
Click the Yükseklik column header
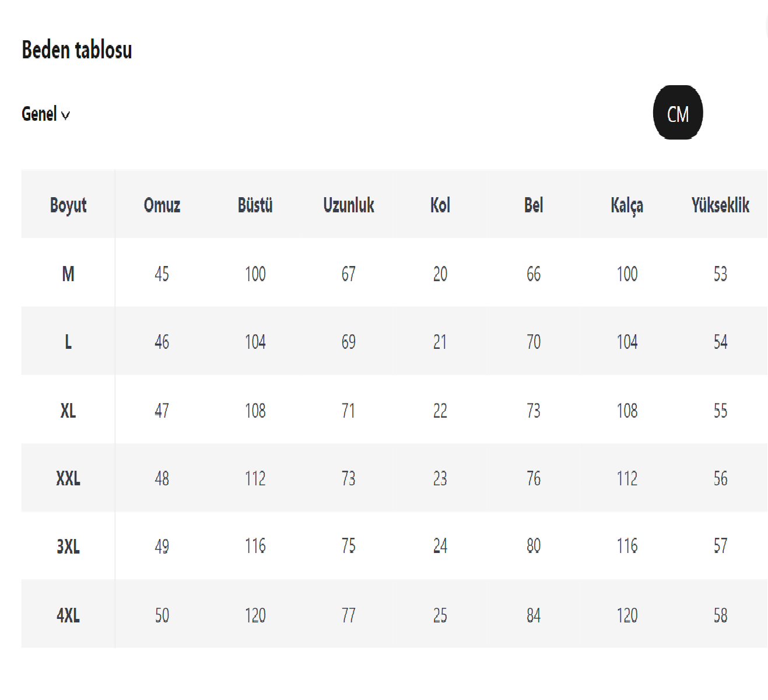tap(720, 205)
